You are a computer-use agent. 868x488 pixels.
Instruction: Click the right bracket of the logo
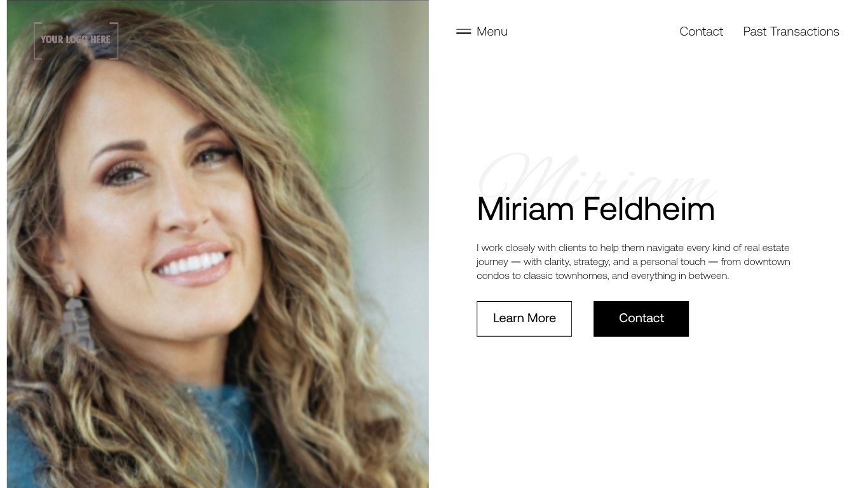(x=114, y=41)
